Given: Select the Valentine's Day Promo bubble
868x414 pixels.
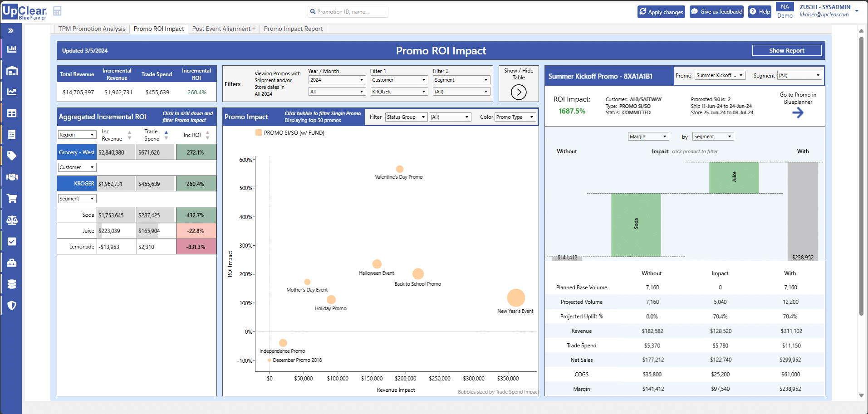Looking at the screenshot, I should coord(400,169).
